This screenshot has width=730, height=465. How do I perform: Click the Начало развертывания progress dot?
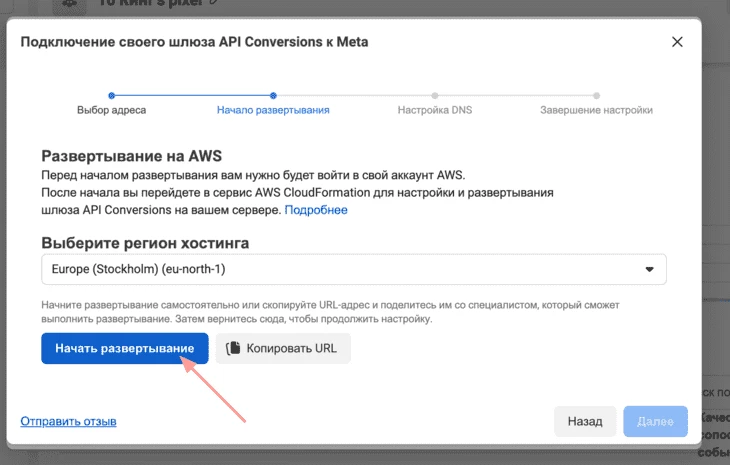273,95
